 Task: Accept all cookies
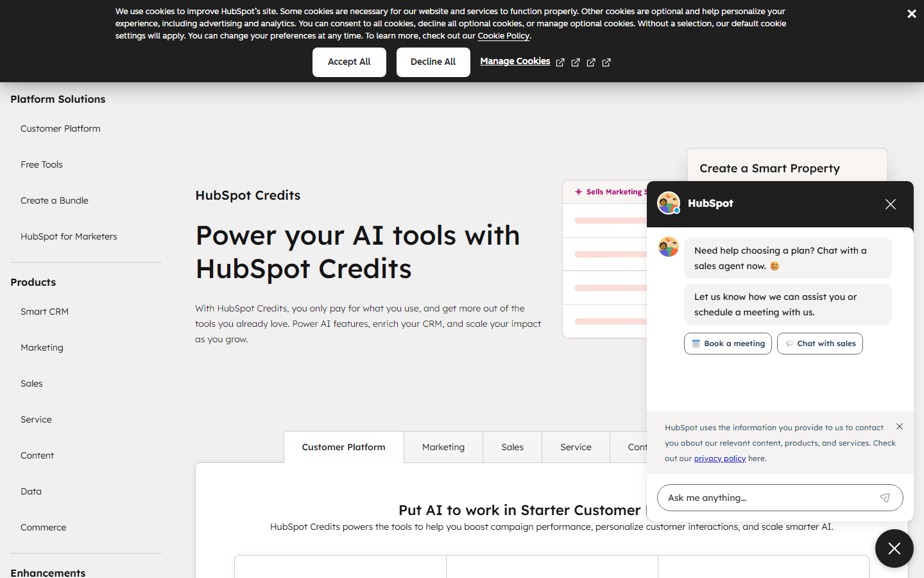349,62
